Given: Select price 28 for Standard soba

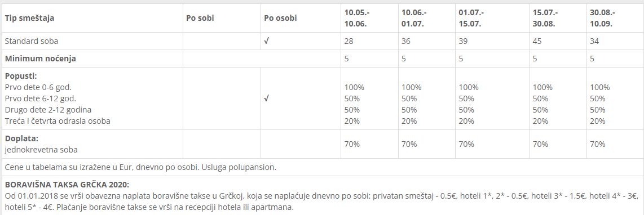Looking at the screenshot, I should (x=349, y=41).
